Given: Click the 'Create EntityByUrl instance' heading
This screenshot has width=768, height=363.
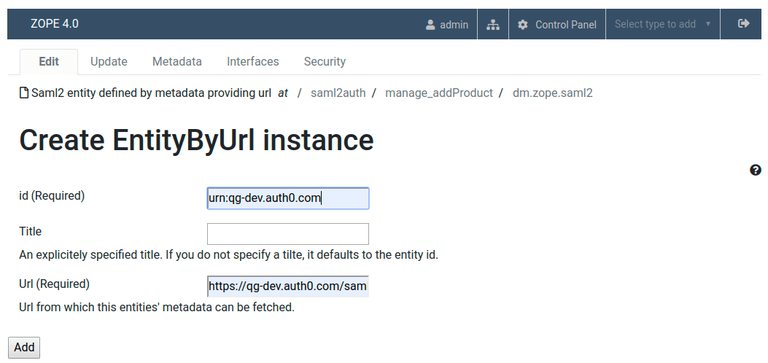Looking at the screenshot, I should 196,140.
